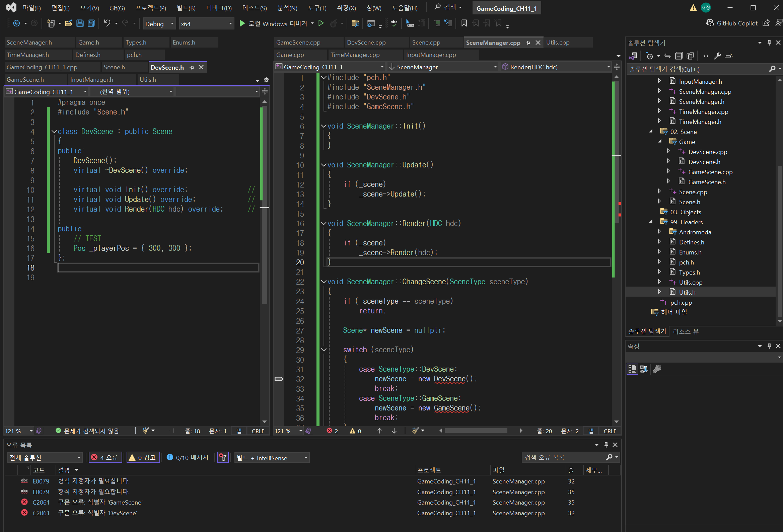The height and width of the screenshot is (532, 783).
Task: Toggle the 0 경고 warnings filter button
Action: tap(143, 458)
